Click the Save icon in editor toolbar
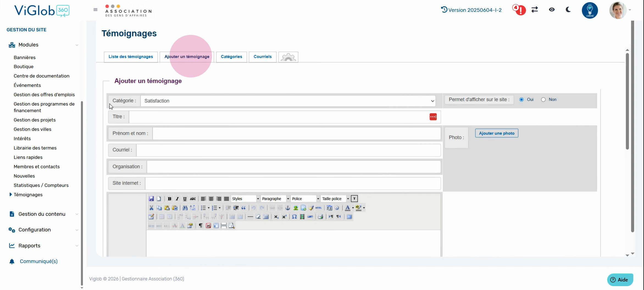Screen dimensions: 644x290 click(151, 199)
